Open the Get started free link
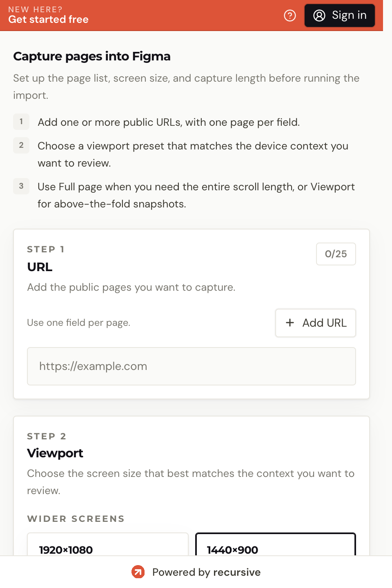The width and height of the screenshot is (392, 588). click(48, 20)
